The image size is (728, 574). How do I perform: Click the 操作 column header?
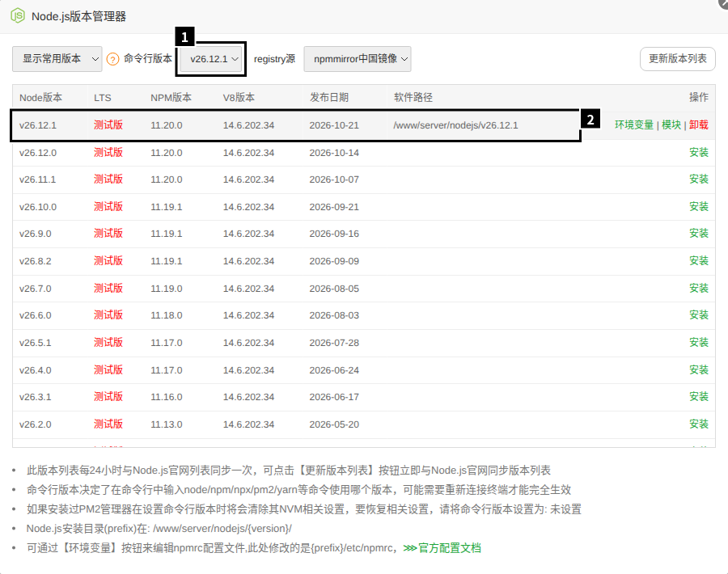coord(699,98)
